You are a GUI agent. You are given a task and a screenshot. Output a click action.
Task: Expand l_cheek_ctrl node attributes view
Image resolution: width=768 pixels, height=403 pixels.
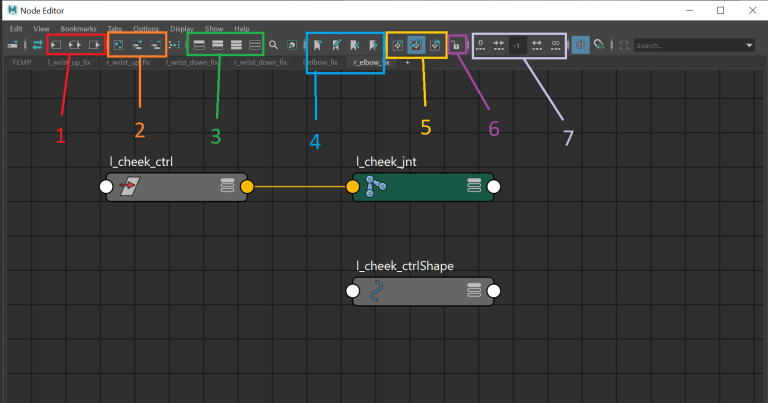(x=227, y=185)
